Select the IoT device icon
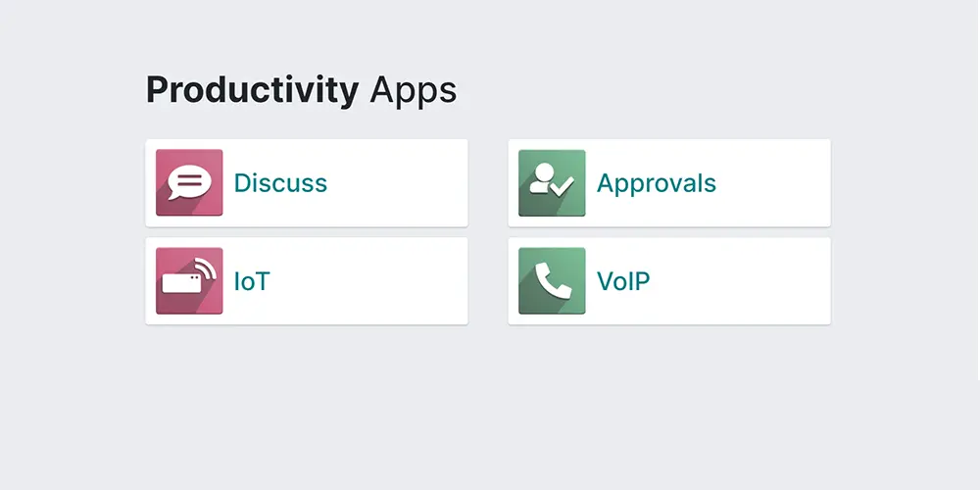The image size is (980, 490). click(189, 281)
